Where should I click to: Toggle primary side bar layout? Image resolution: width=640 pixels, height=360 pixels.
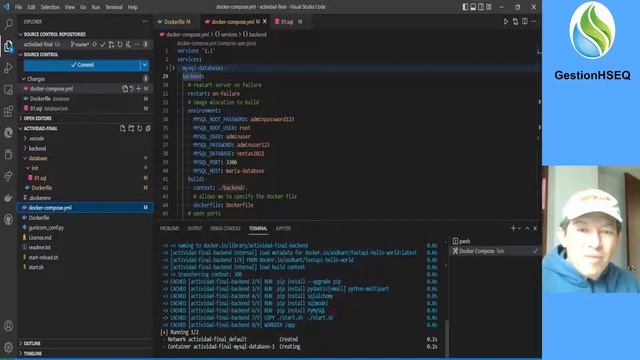tap(465, 7)
